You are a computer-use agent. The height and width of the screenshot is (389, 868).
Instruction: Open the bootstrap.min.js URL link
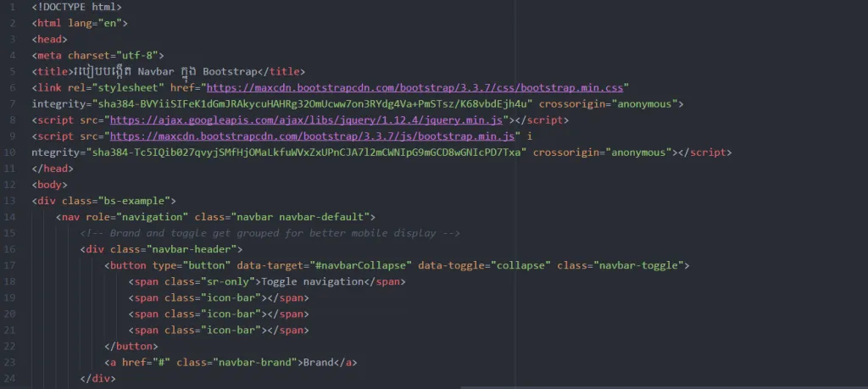coord(312,136)
